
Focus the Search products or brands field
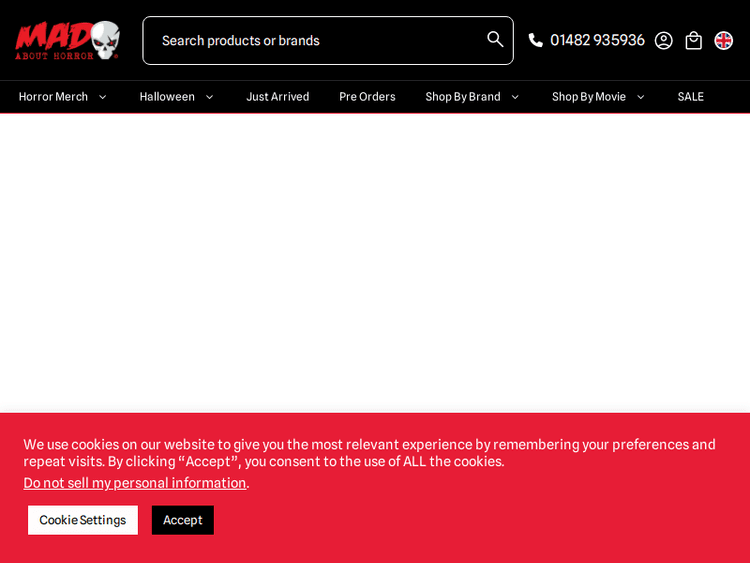point(315,40)
